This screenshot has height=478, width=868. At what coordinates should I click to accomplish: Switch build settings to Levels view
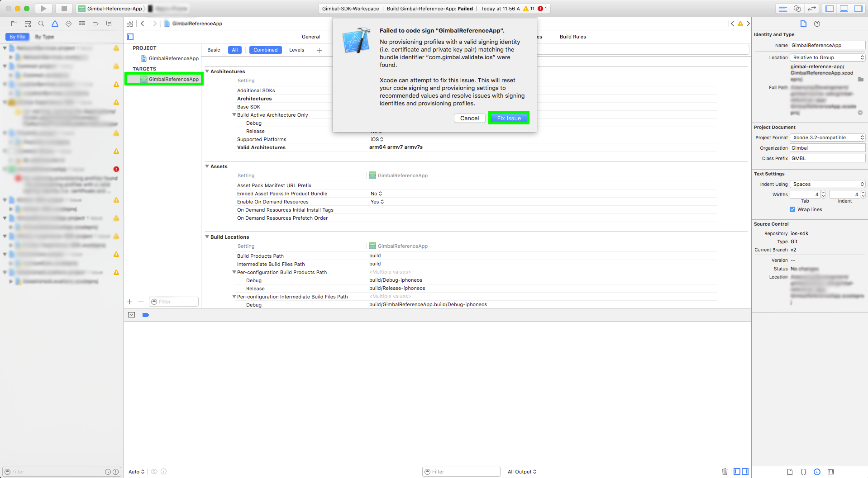click(296, 50)
